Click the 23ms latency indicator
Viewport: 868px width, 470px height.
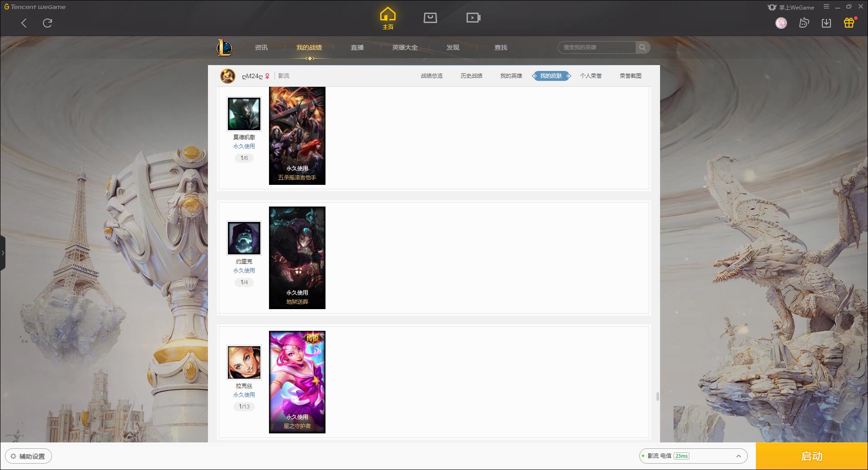(x=681, y=456)
